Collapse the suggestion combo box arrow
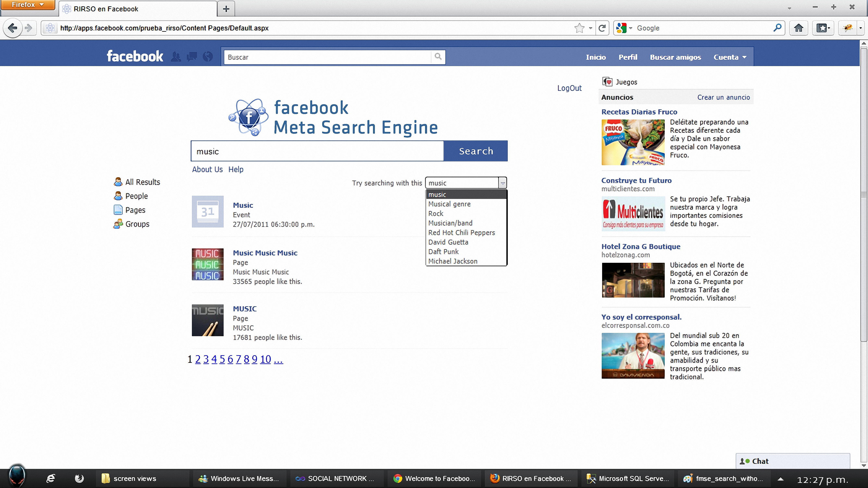 502,183
